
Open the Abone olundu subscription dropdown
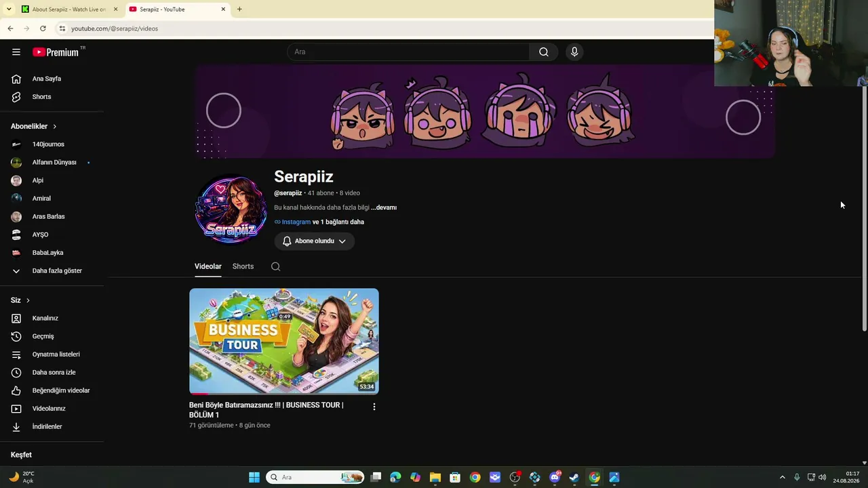(315, 241)
